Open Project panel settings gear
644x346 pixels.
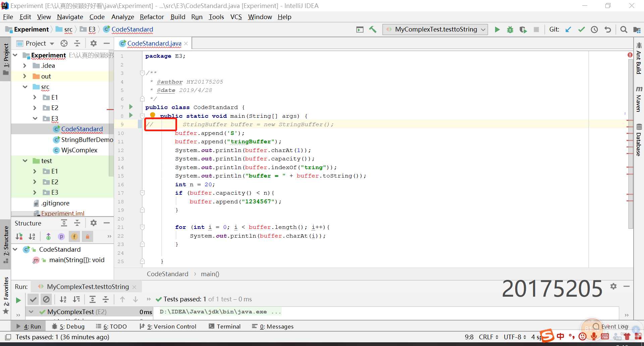tap(94, 43)
